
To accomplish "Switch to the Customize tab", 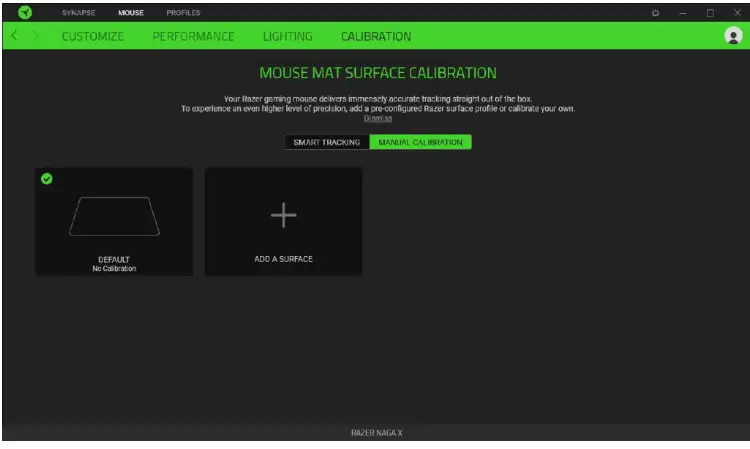I will [93, 36].
